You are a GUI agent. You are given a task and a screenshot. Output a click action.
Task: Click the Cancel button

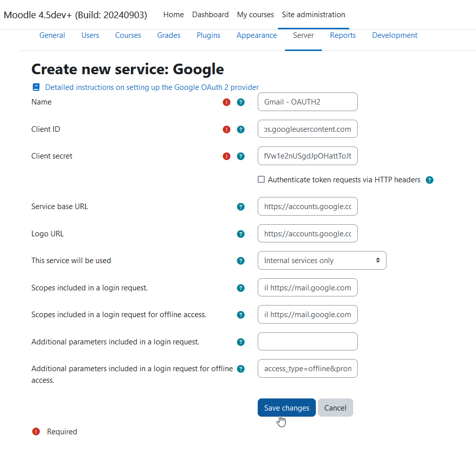point(335,408)
